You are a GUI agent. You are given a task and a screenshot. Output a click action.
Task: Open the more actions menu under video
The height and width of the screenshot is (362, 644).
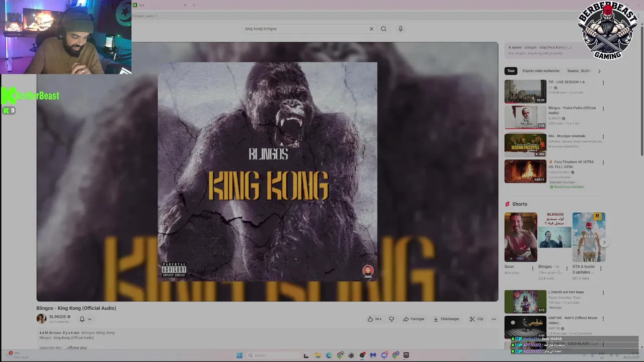[494, 319]
